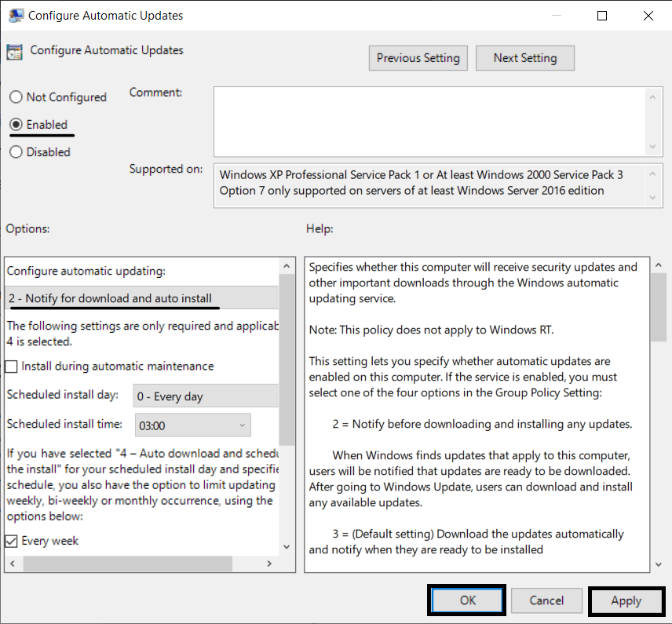Click the Options pane scroll-up arrow
This screenshot has height=624, width=672.
[287, 266]
